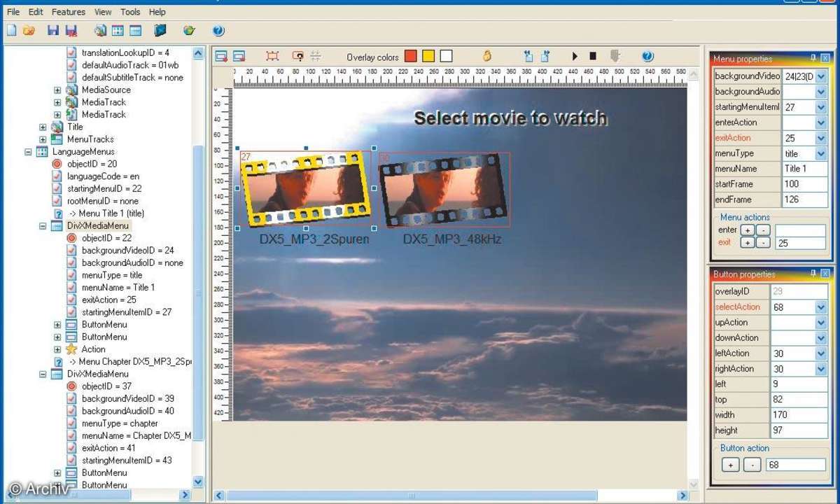This screenshot has height=504, width=840.
Task: Click the plus button under Button action
Action: [x=730, y=465]
